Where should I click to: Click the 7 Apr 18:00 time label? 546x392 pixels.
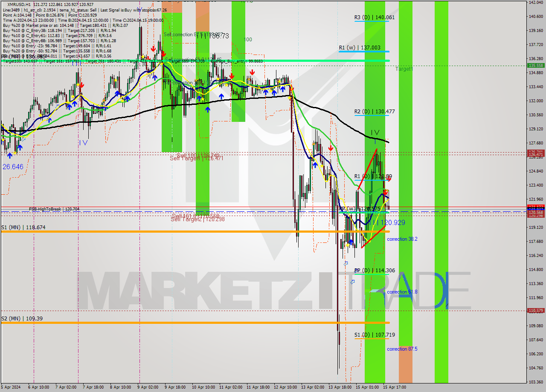(x=93, y=388)
